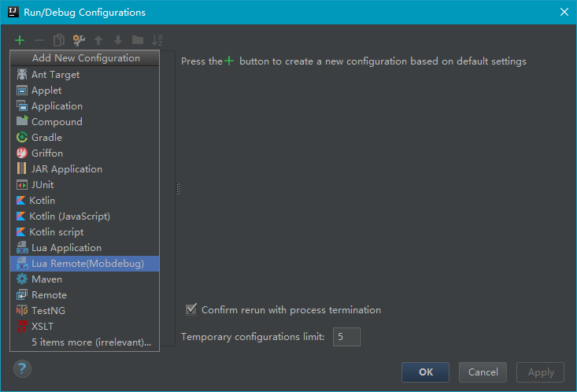Click the Sort configurations alphabetically icon
Viewport: 577px width, 392px height.
(x=157, y=40)
